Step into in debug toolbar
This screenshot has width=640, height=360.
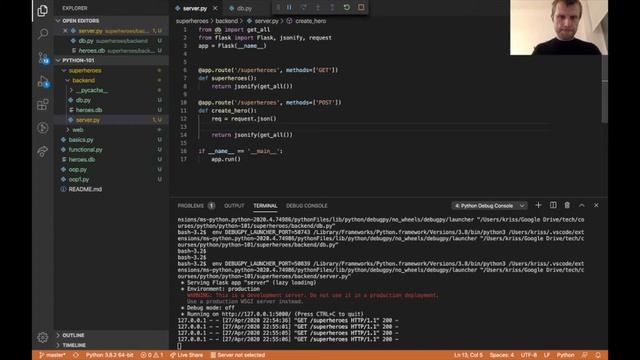[318, 7]
